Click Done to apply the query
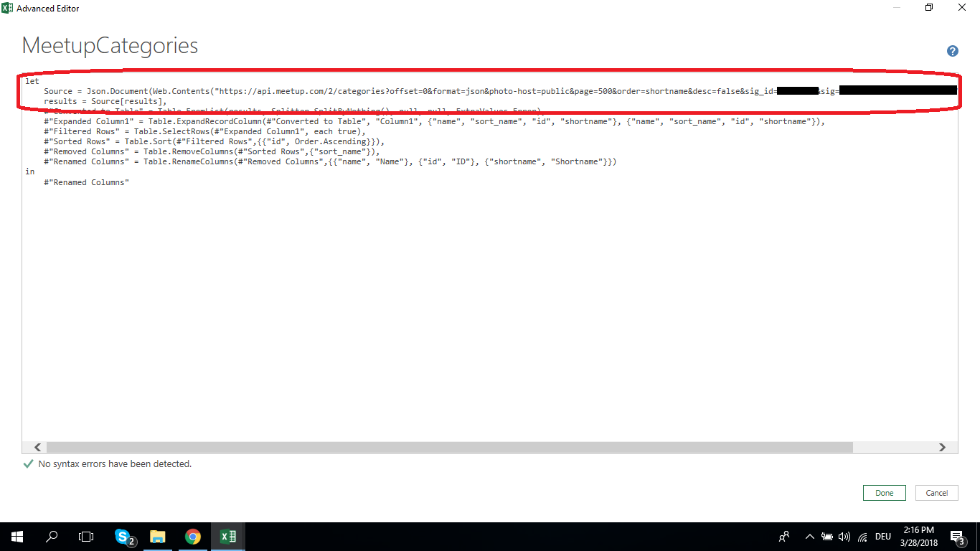The width and height of the screenshot is (980, 551). (885, 493)
